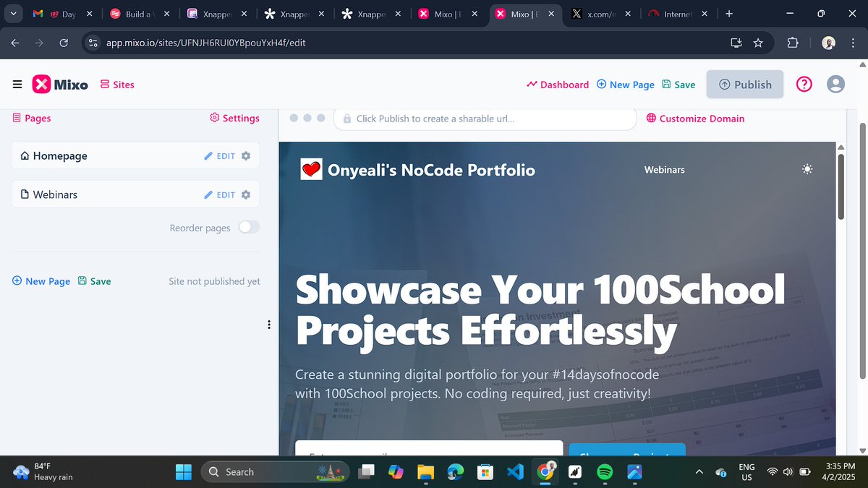
Task: Open Spotify from the taskbar
Action: (x=605, y=471)
